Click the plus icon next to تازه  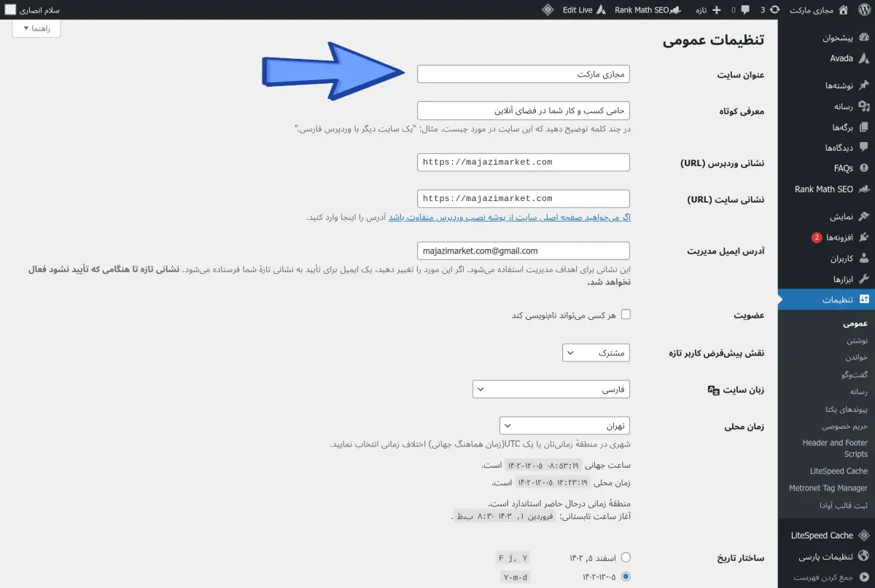[x=717, y=10]
